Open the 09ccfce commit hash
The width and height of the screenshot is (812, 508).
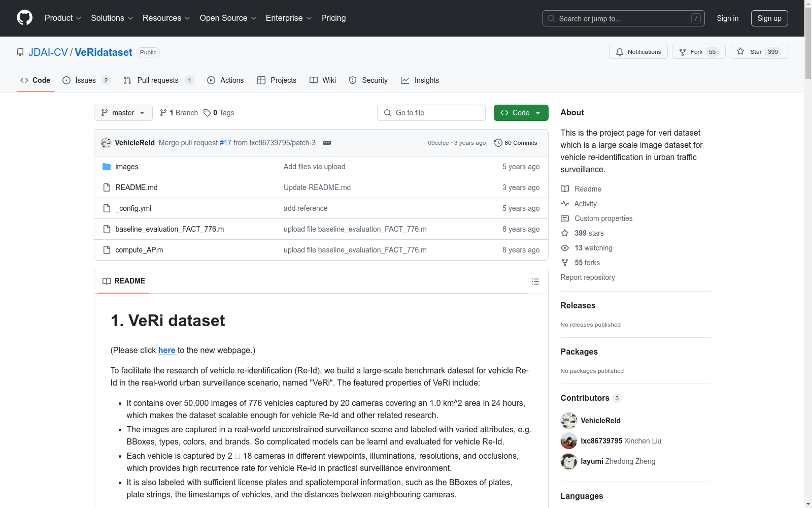(438, 143)
